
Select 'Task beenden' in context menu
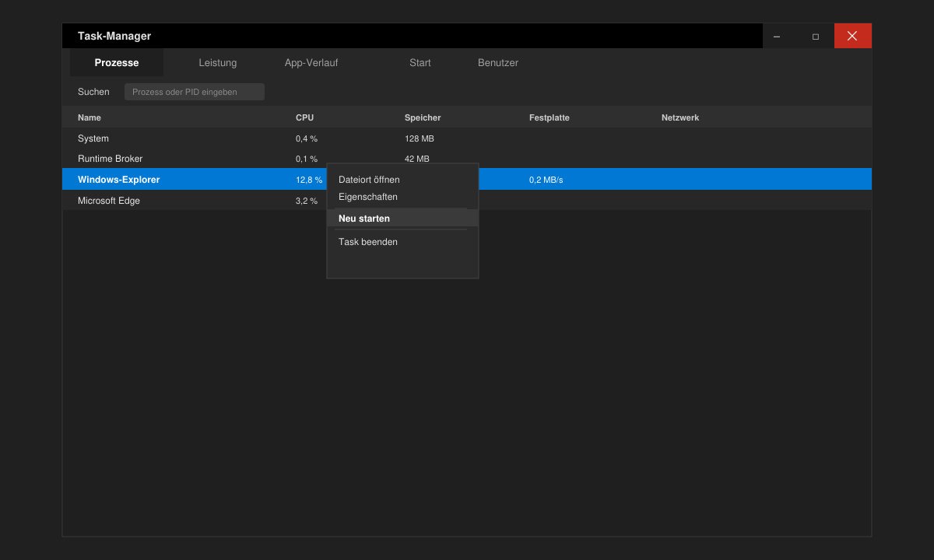tap(402, 242)
